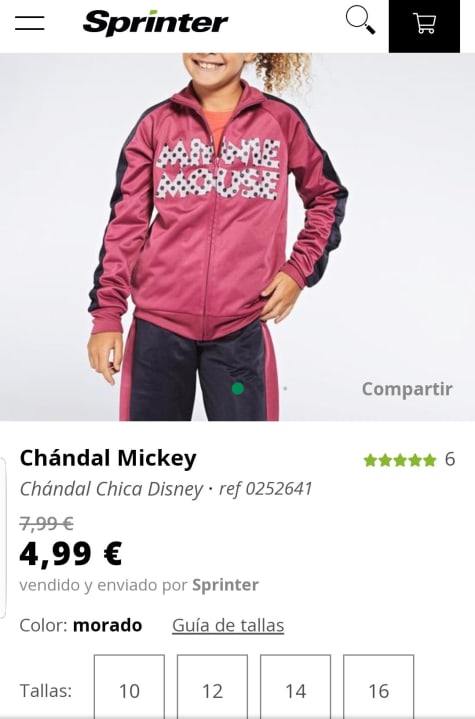The width and height of the screenshot is (475, 719).
Task: Open the shopping cart
Action: coord(424,26)
